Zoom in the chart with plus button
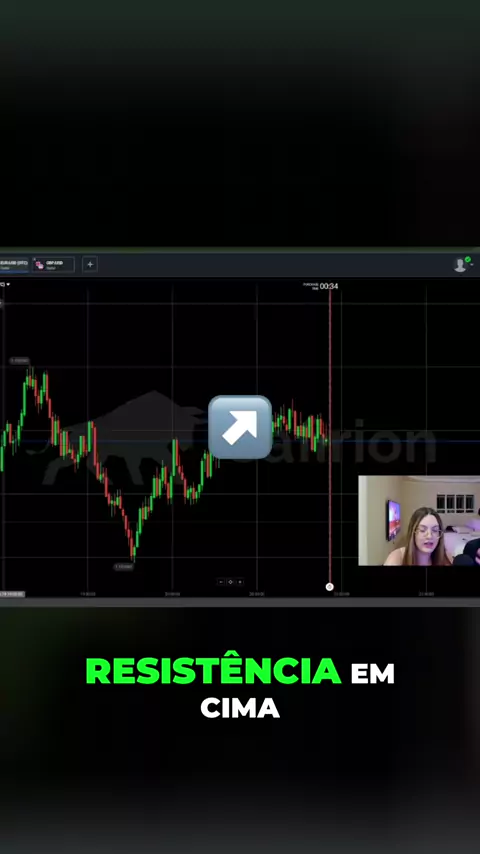480x854 pixels. [x=240, y=582]
